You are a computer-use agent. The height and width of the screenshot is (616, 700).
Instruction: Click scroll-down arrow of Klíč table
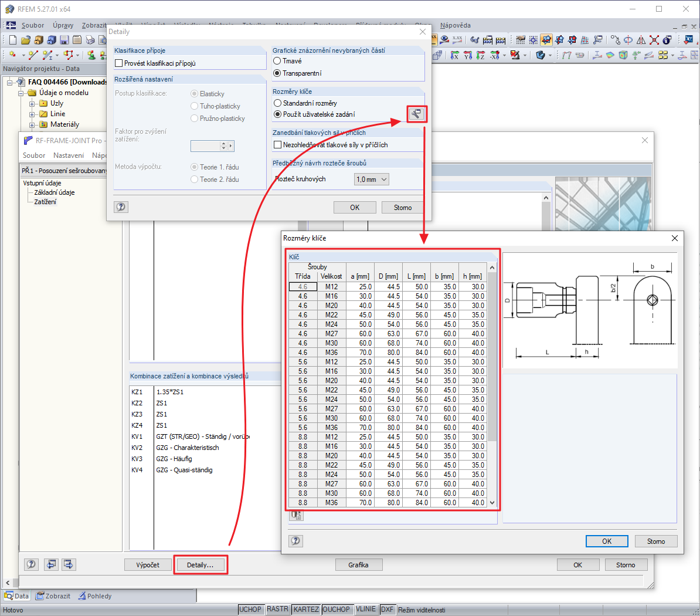(x=492, y=503)
